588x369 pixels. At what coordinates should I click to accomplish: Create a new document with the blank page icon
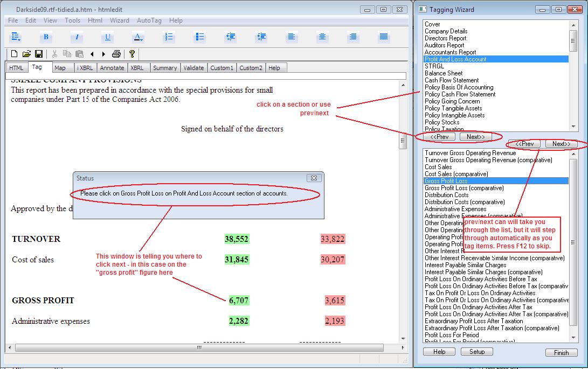[14, 54]
